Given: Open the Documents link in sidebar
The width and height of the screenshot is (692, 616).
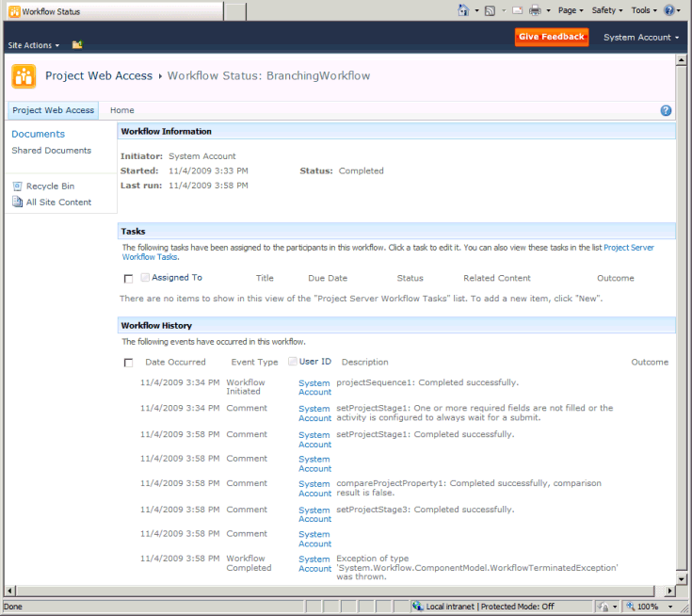Looking at the screenshot, I should (x=38, y=134).
